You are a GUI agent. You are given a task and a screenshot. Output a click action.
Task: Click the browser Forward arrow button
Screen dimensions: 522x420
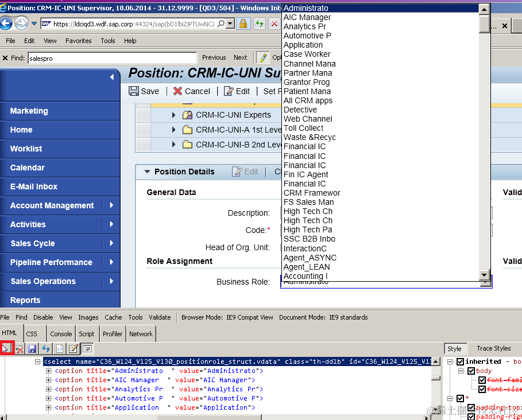point(22,24)
